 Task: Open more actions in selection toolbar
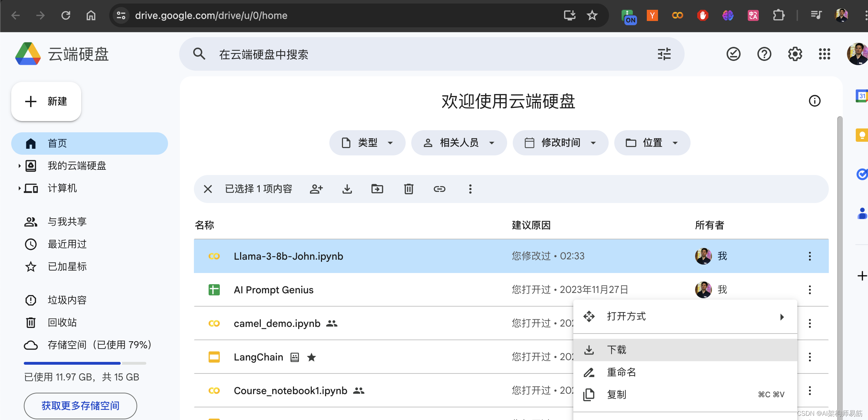point(470,189)
